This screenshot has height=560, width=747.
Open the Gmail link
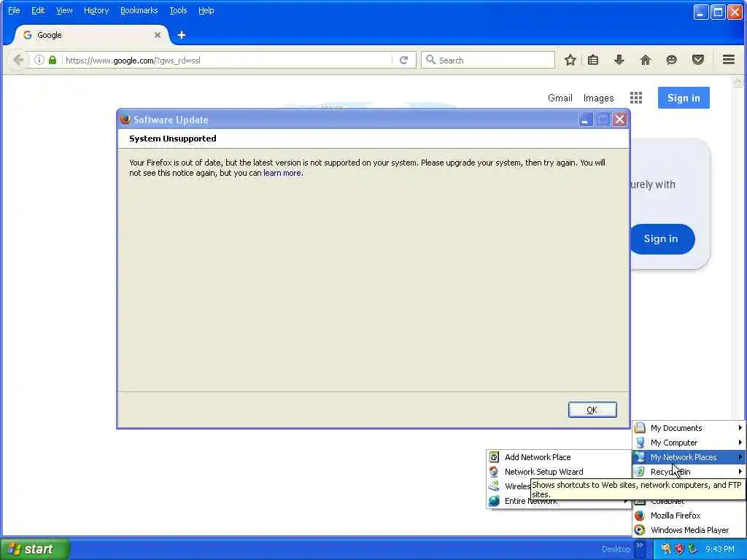pos(560,98)
